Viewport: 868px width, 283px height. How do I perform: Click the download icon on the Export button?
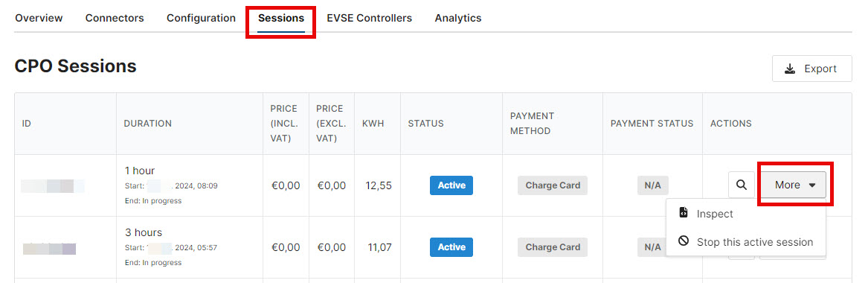tap(790, 69)
